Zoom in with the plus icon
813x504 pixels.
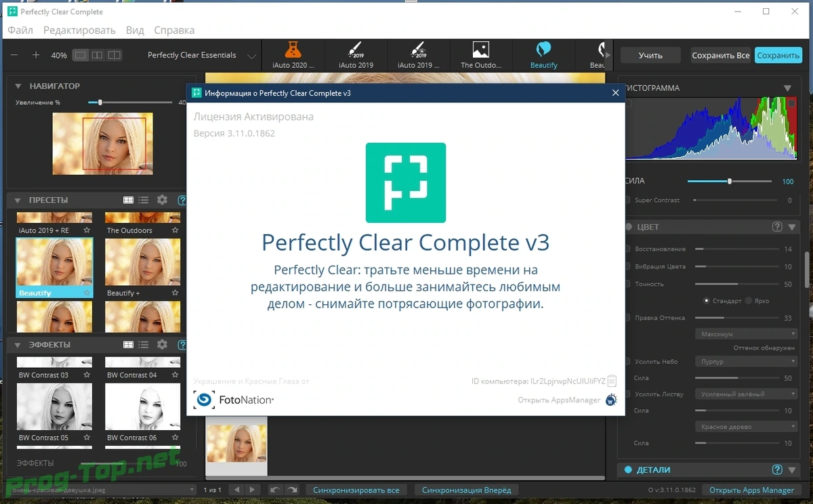click(x=36, y=55)
